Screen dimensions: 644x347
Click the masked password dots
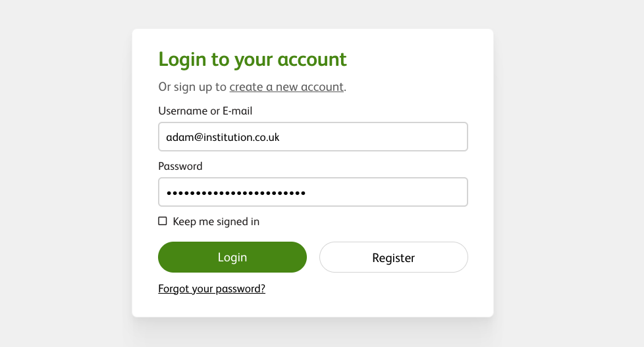[x=236, y=193]
